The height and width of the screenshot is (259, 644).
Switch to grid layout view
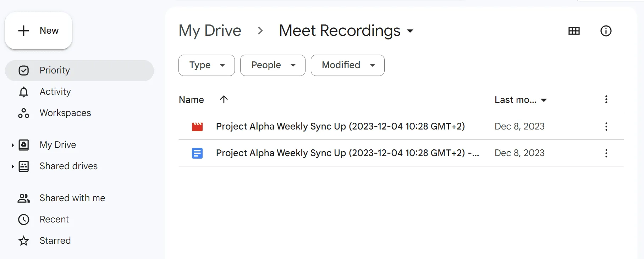(574, 31)
